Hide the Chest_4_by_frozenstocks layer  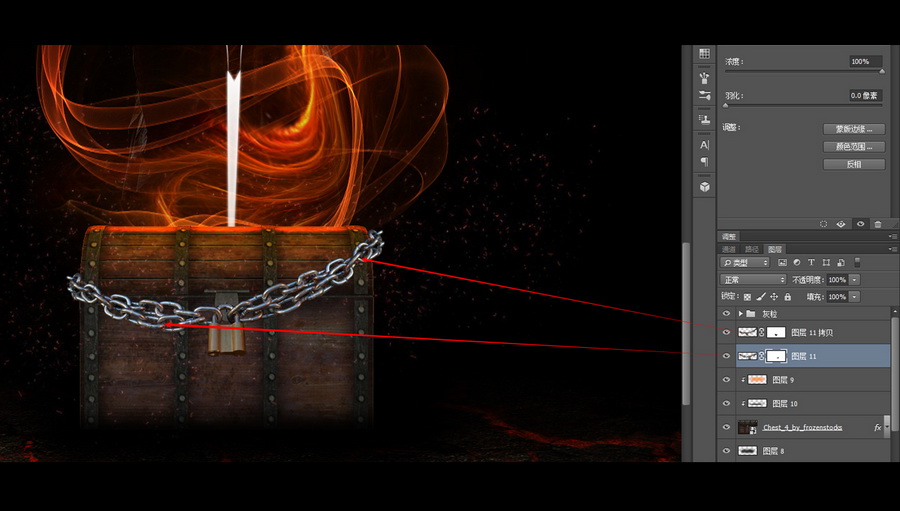727,427
